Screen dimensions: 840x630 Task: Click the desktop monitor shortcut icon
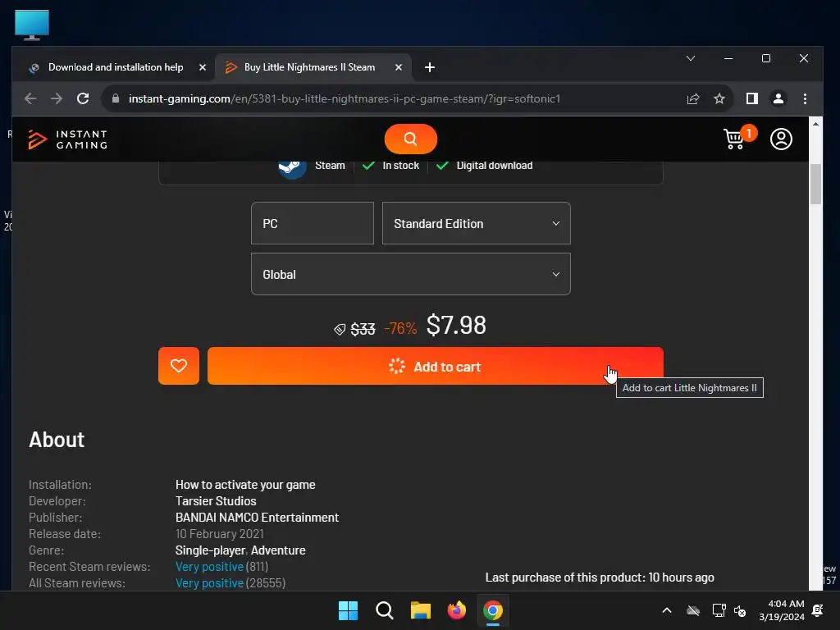pos(32,25)
